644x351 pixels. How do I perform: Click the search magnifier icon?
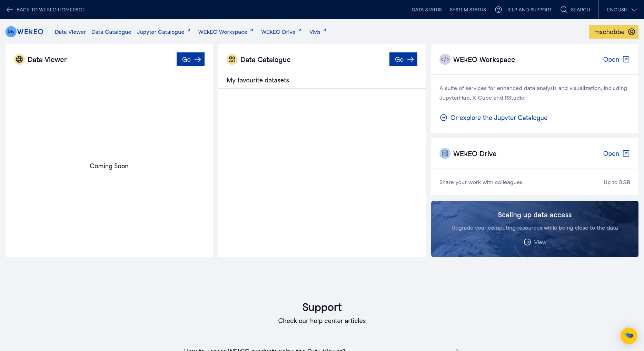[x=564, y=10]
